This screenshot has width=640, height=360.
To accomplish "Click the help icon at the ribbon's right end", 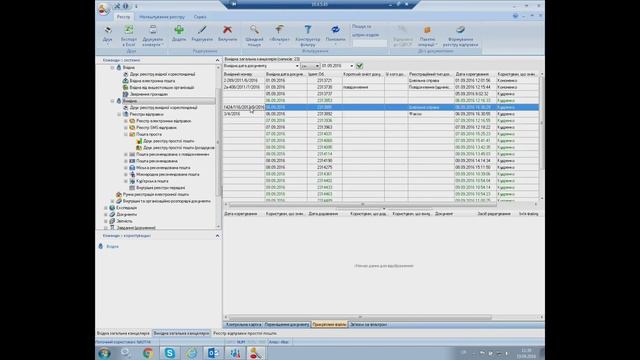I will tap(516, 16).
